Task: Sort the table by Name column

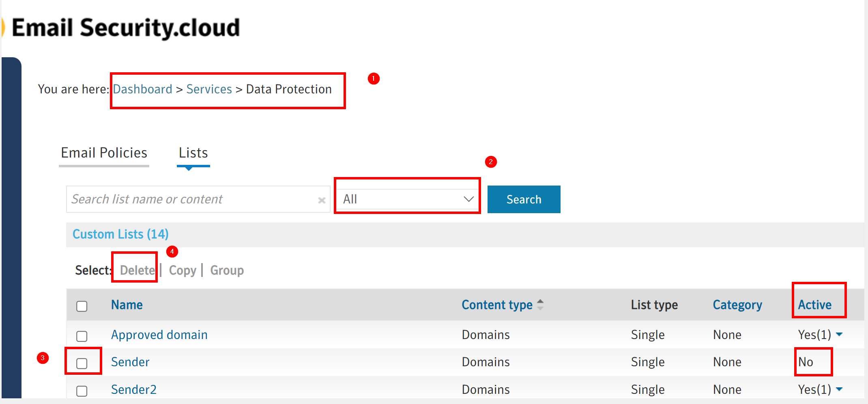Action: [127, 305]
